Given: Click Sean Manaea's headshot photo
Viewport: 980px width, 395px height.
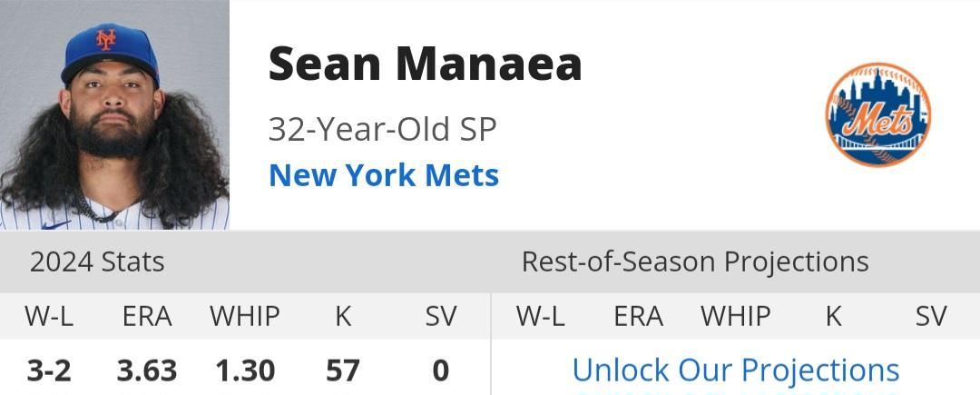Looking at the screenshot, I should click(x=114, y=115).
